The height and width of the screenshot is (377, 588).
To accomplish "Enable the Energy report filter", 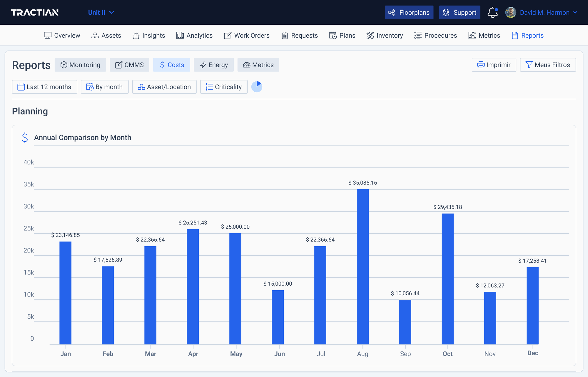I will 214,65.
